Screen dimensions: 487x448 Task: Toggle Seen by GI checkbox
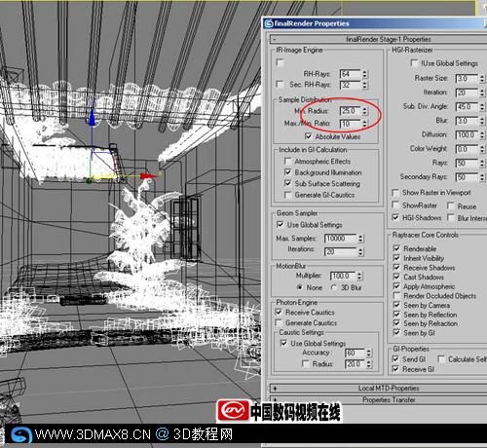(396, 333)
